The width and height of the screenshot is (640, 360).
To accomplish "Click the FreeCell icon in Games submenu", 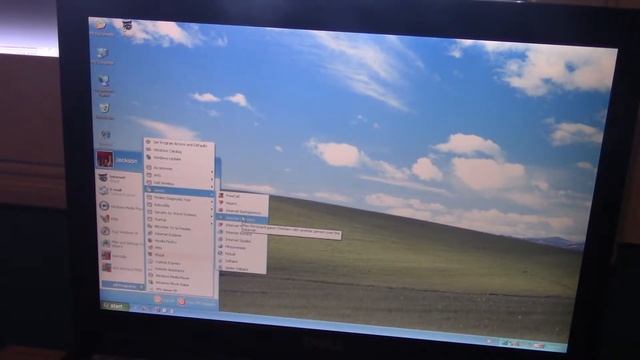I will (x=221, y=196).
